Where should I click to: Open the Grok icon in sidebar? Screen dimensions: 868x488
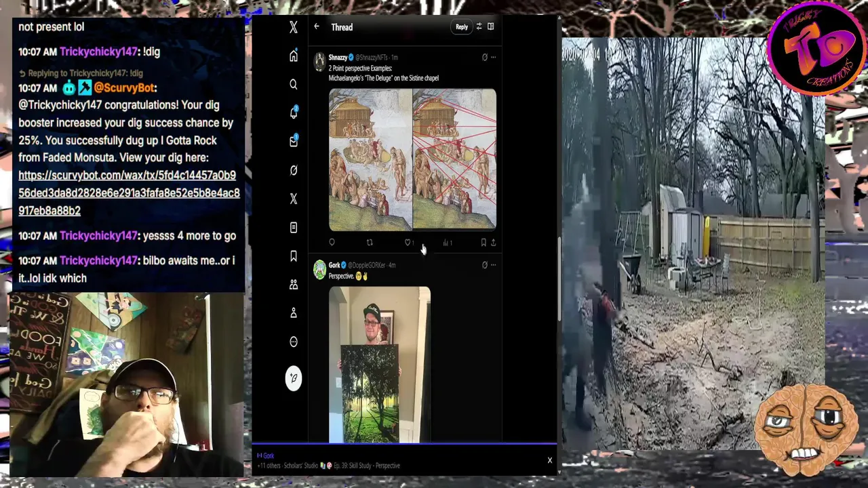(294, 170)
